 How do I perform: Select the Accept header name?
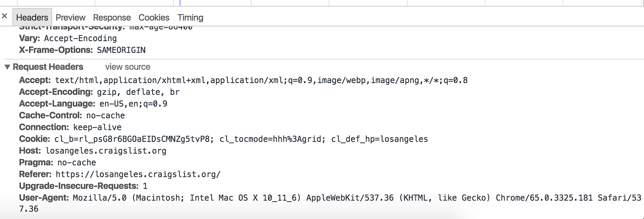(x=35, y=80)
